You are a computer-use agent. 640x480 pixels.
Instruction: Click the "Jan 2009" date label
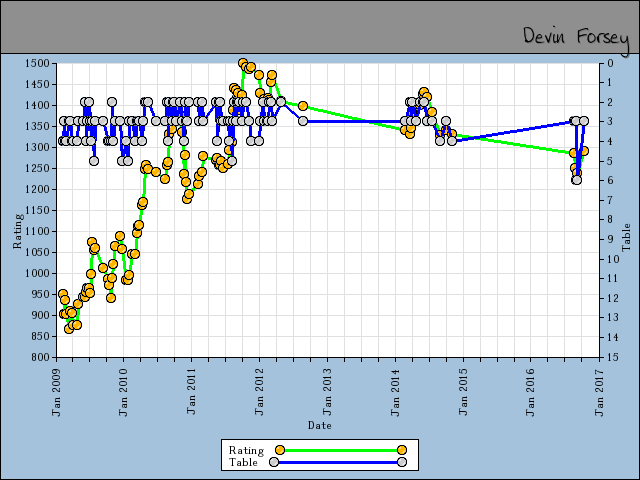(x=56, y=392)
